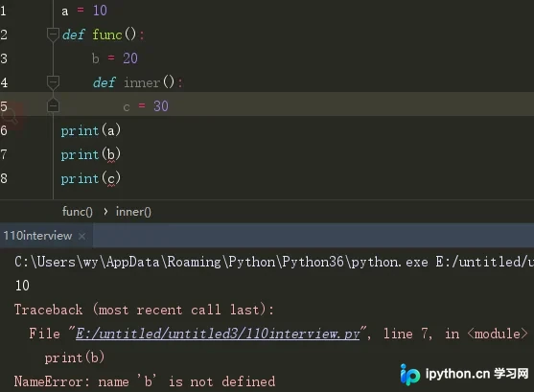Click the print(b) statement in the editor
The width and height of the screenshot is (534, 392).
(x=91, y=154)
